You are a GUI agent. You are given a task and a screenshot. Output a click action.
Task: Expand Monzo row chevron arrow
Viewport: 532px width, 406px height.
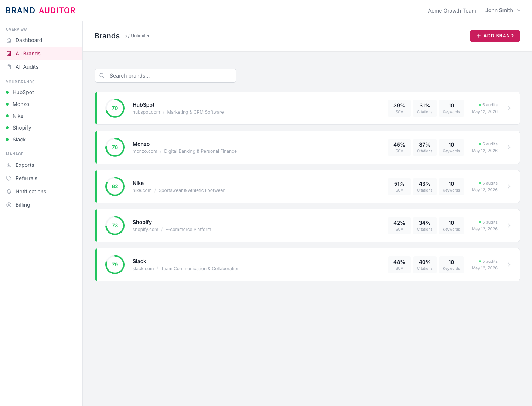point(509,147)
